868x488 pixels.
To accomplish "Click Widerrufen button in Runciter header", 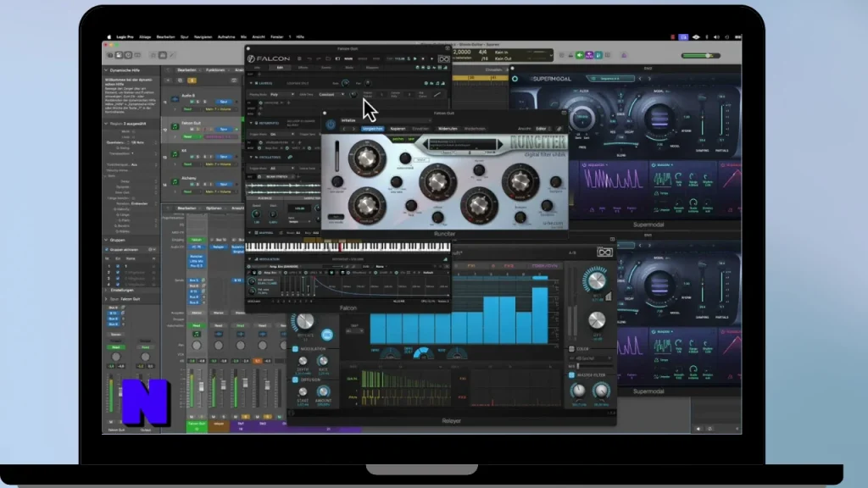I will (x=448, y=129).
